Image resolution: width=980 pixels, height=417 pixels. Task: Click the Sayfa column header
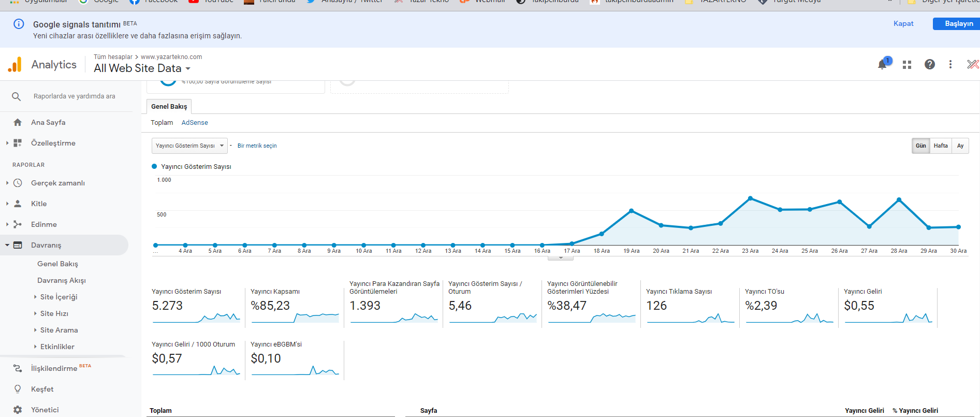point(429,411)
